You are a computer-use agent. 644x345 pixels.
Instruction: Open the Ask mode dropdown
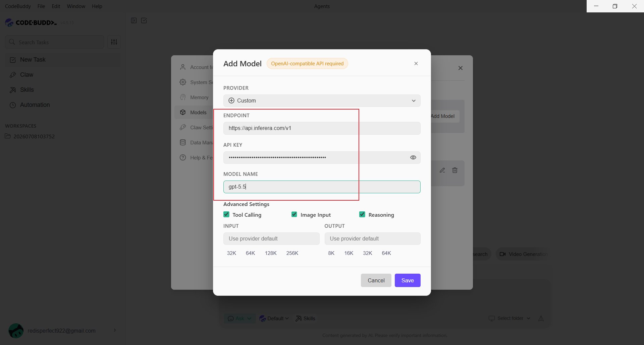(x=239, y=318)
